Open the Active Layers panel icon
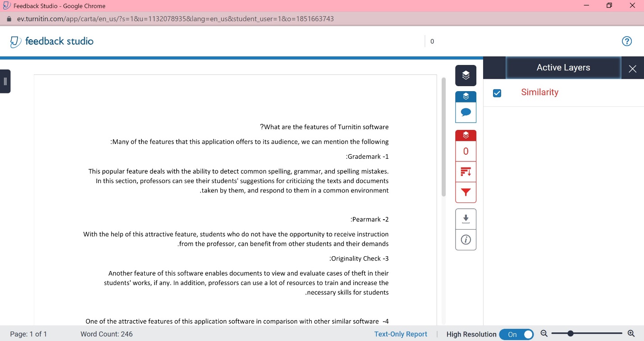This screenshot has height=341, width=644. click(466, 75)
